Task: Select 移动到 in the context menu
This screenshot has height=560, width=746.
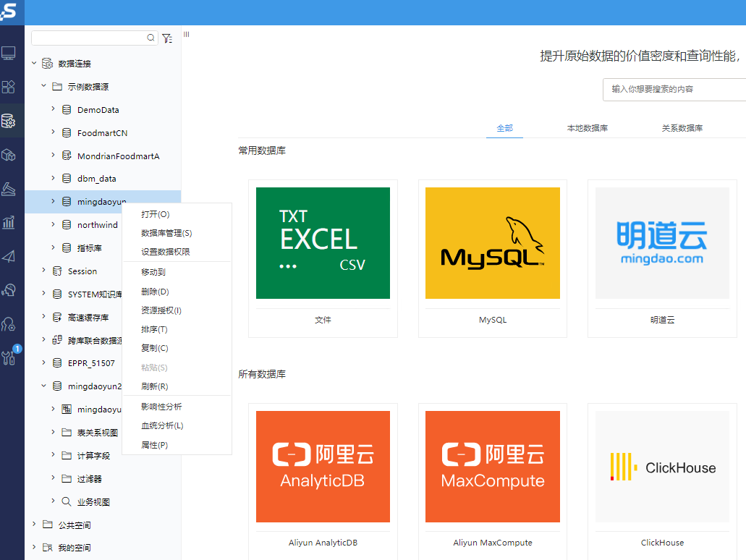Action: [x=177, y=272]
